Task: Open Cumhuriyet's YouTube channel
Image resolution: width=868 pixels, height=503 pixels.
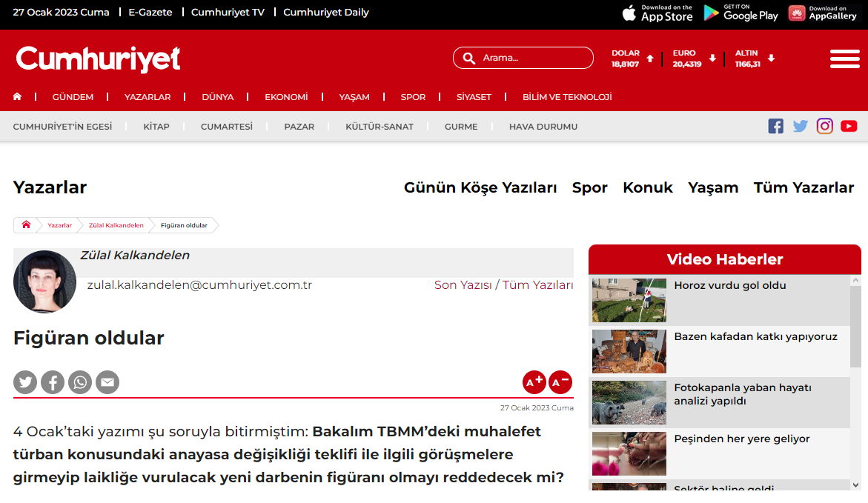Action: point(849,126)
